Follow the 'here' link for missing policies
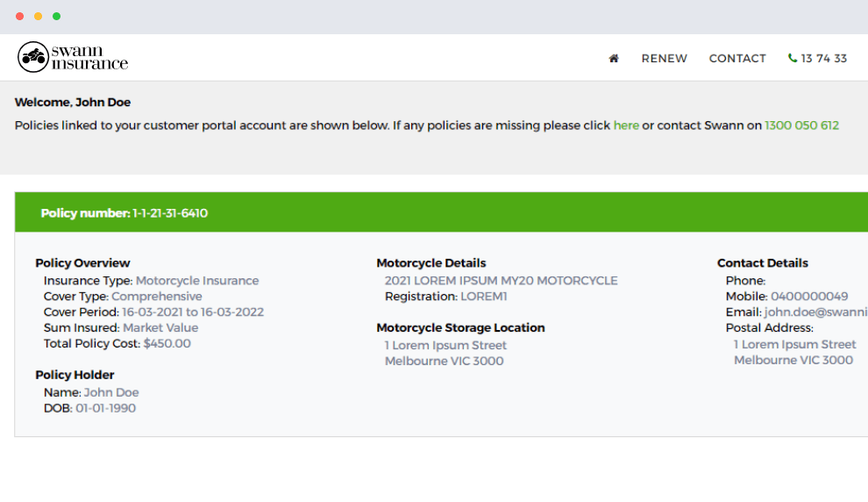Screen dimensions: 868x502 click(x=626, y=125)
